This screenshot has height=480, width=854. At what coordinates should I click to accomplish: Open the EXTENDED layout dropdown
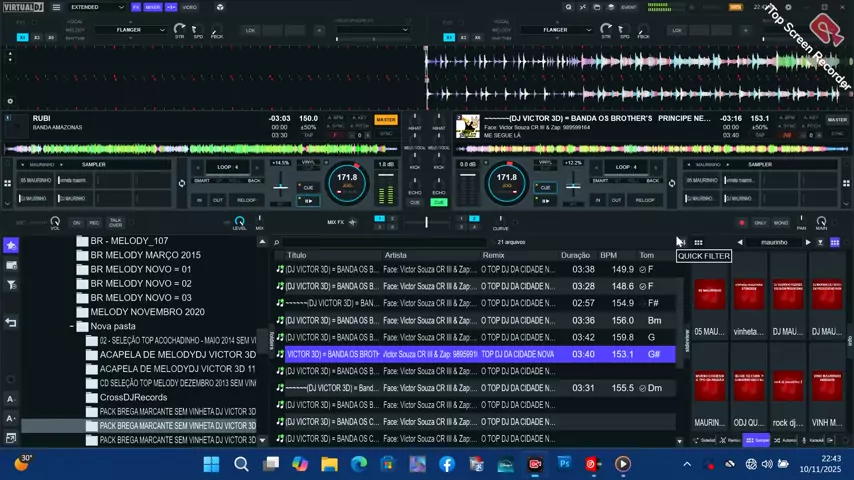click(96, 7)
